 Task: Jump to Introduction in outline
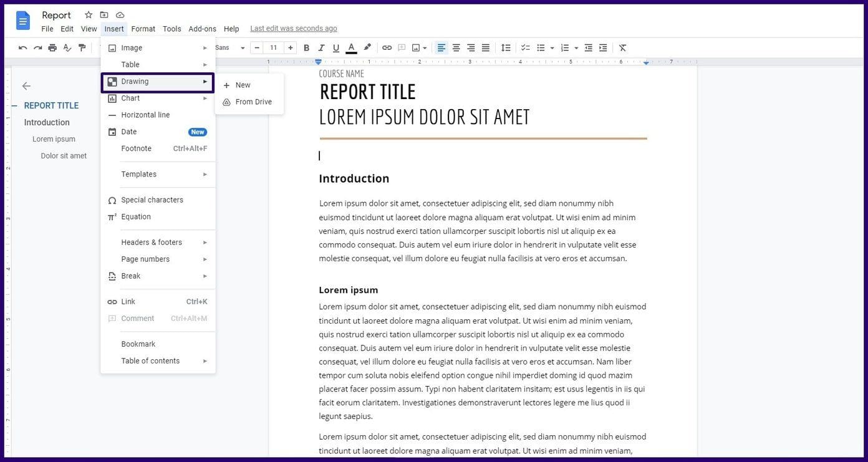(47, 123)
